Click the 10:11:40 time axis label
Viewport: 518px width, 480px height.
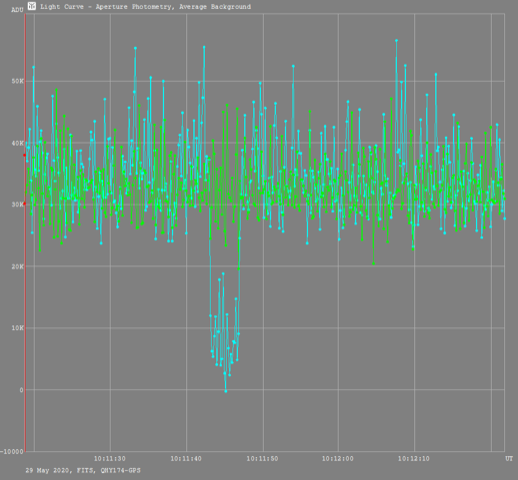(x=186, y=459)
